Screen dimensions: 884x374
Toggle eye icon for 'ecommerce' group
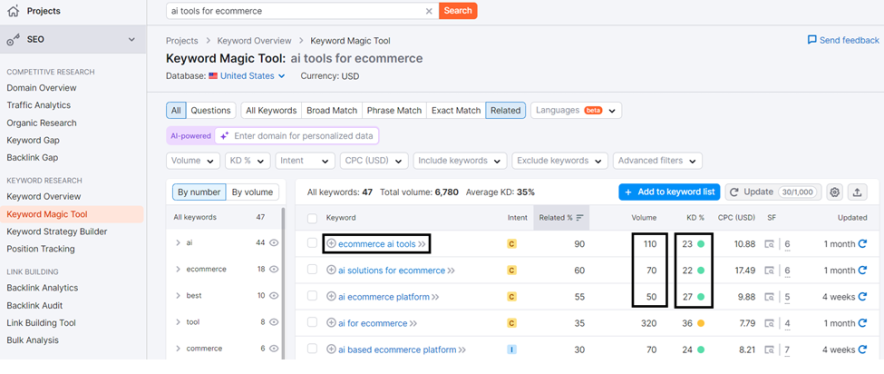(x=274, y=269)
